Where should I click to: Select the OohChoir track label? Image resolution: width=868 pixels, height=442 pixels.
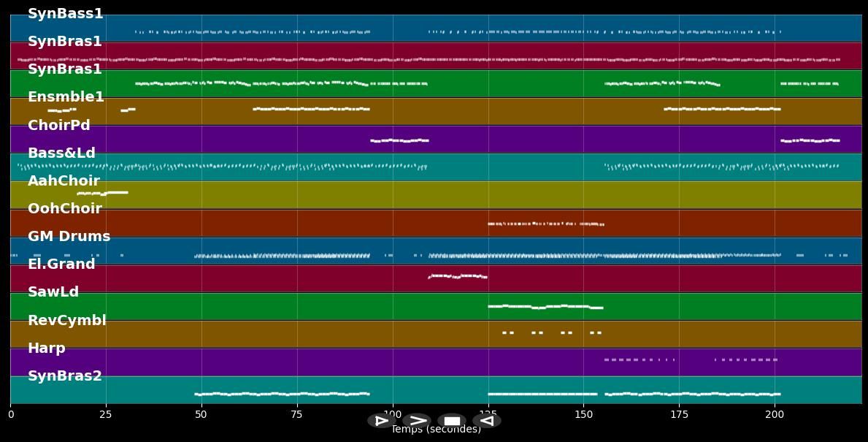point(65,209)
